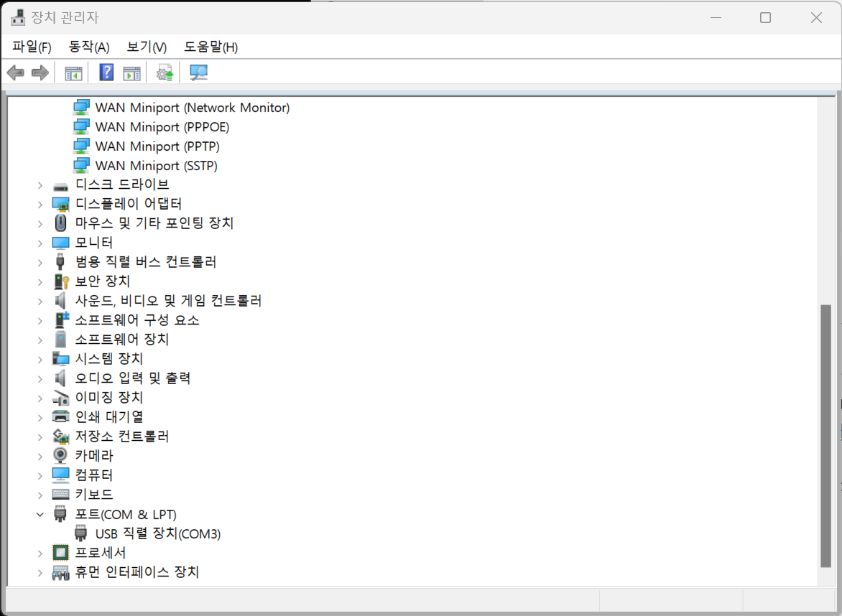Expand the 카메라 category
The width and height of the screenshot is (842, 616).
point(40,456)
